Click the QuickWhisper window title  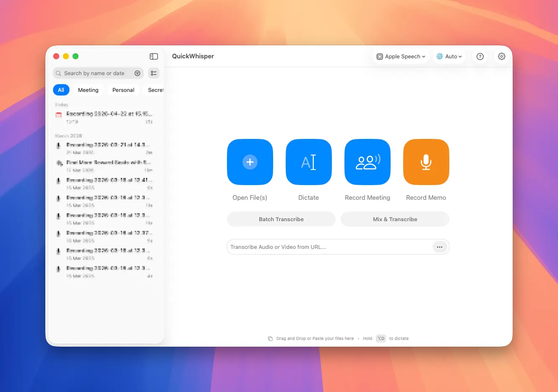tap(193, 56)
